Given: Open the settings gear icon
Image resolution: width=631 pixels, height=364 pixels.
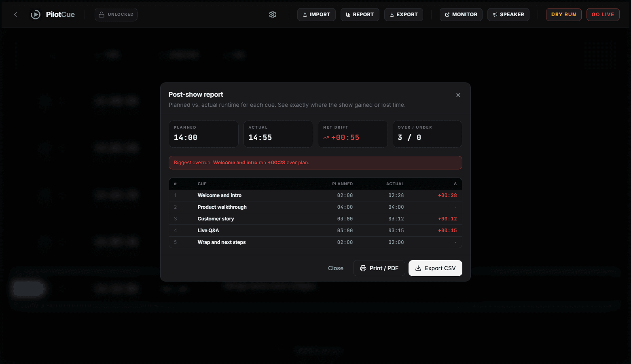Looking at the screenshot, I should pyautogui.click(x=273, y=15).
